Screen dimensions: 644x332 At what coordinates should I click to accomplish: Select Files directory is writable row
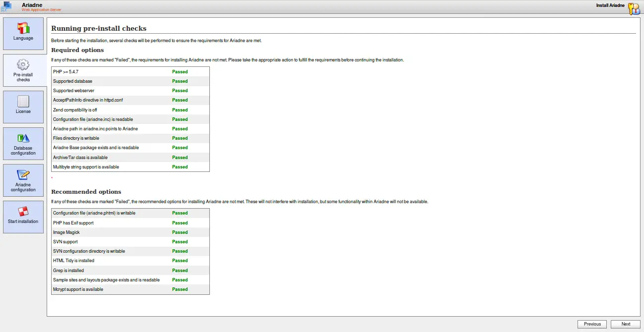click(x=130, y=138)
